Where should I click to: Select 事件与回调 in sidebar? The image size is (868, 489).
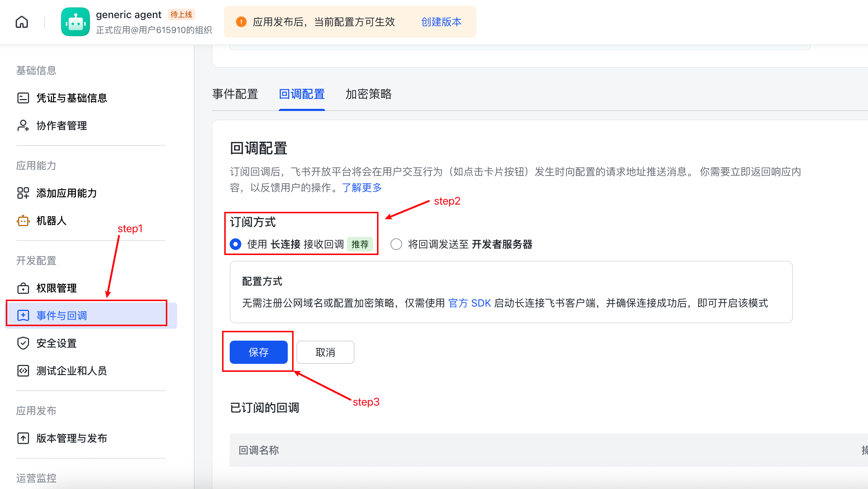(62, 316)
